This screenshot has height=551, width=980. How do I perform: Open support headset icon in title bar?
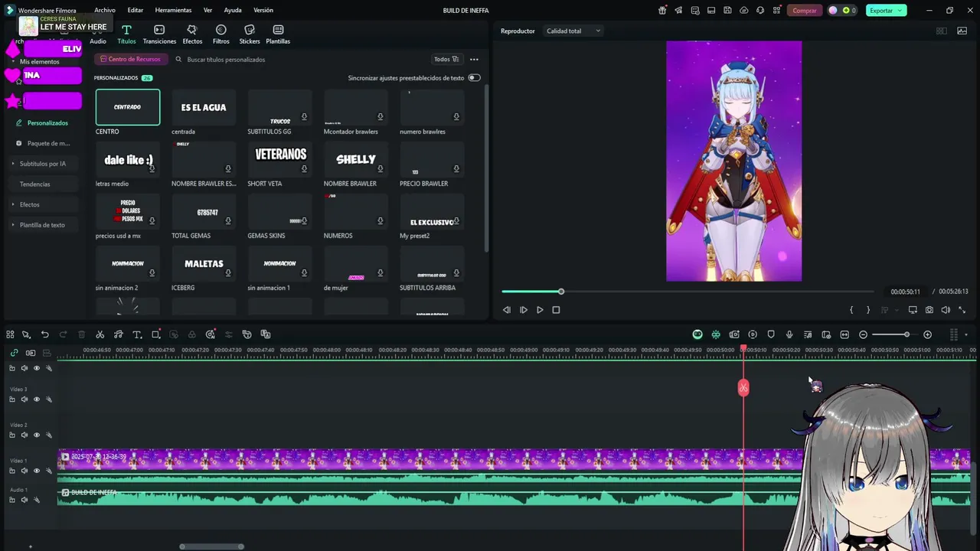760,11
